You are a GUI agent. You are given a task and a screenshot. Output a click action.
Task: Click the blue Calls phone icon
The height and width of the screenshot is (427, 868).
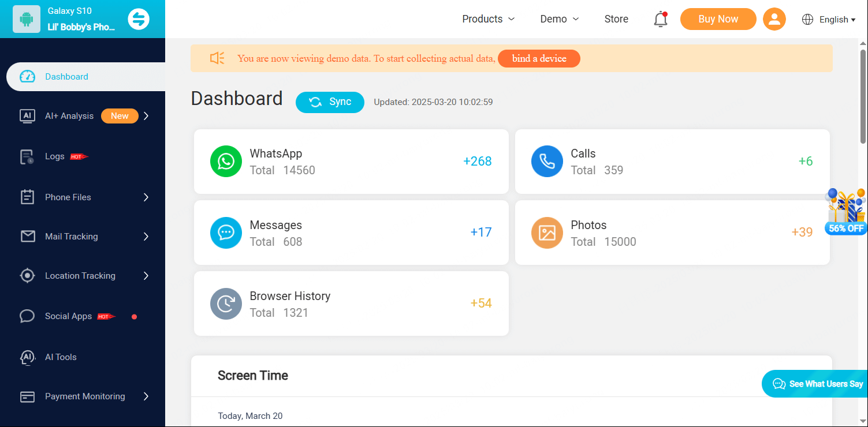(x=547, y=162)
